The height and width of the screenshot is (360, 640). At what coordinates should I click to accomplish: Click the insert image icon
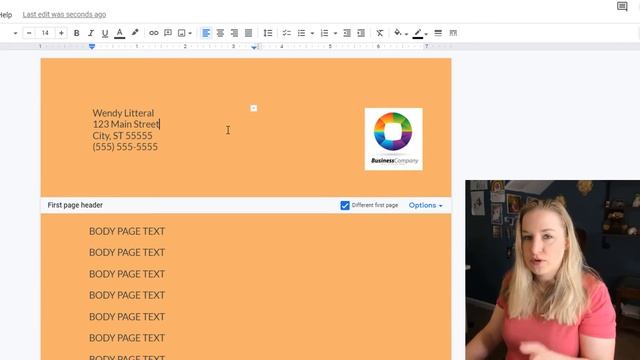(182, 33)
